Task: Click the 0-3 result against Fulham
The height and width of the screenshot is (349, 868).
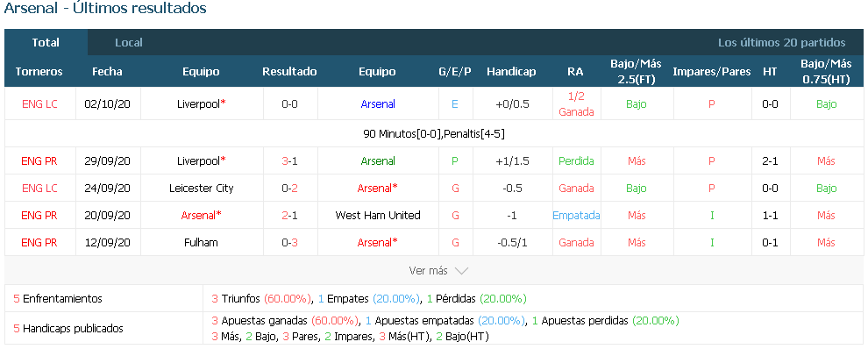Action: (x=289, y=242)
